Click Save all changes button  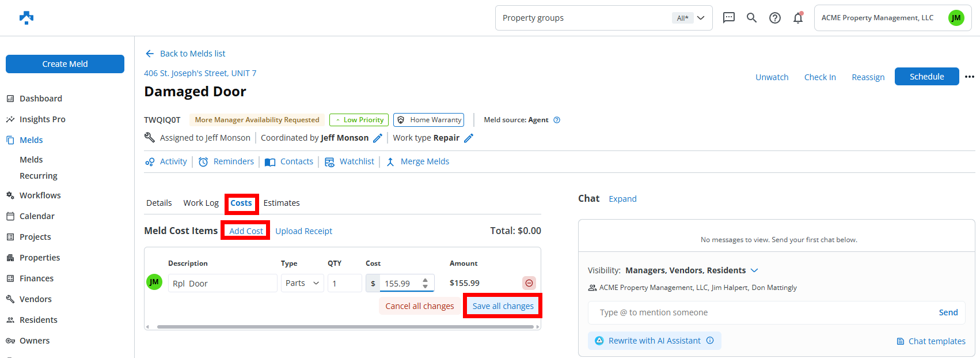point(503,306)
